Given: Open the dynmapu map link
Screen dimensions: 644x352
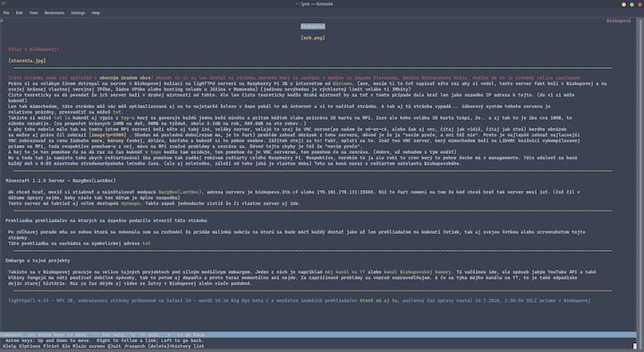Looking at the screenshot, I should pos(131,203).
